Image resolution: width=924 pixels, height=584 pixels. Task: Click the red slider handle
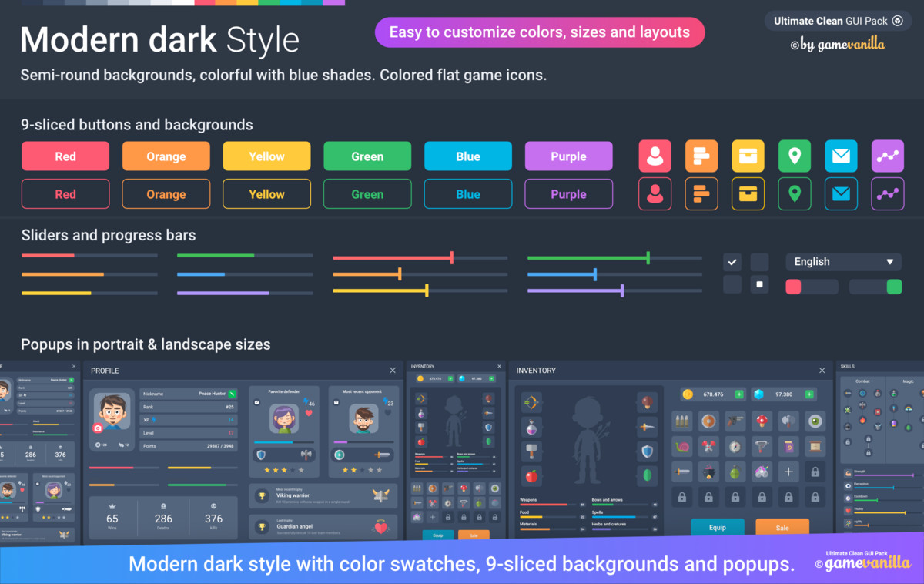[452, 257]
